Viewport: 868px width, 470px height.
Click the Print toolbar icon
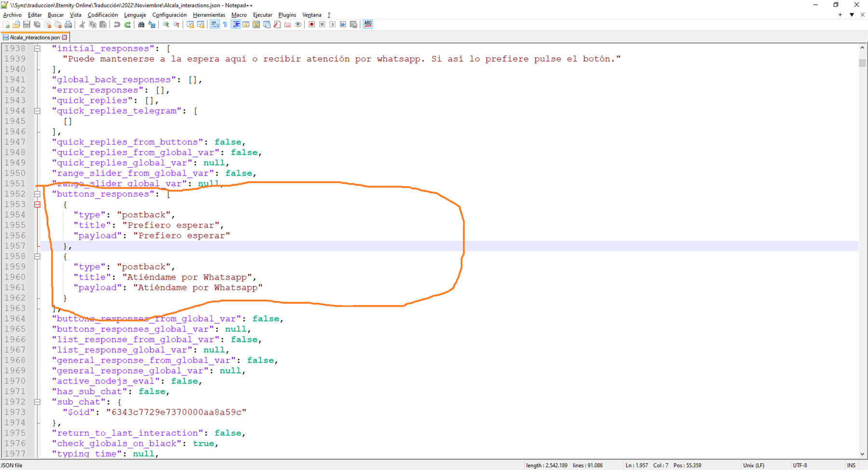[68, 25]
